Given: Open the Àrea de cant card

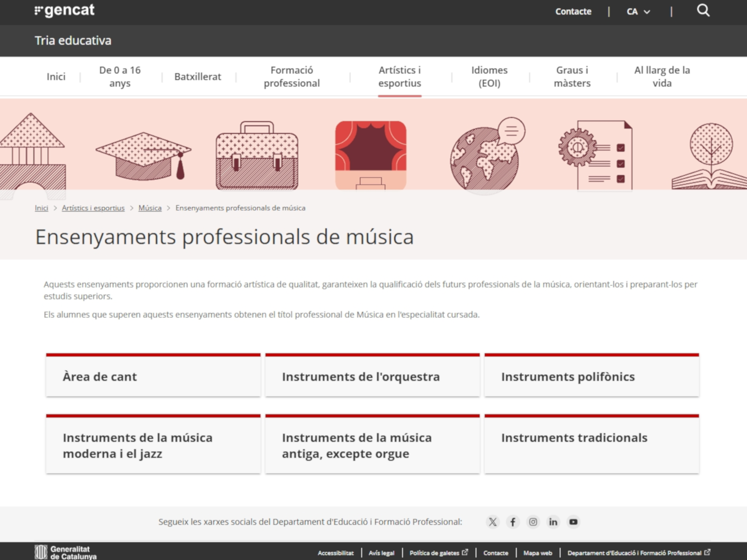Looking at the screenshot, I should point(153,376).
